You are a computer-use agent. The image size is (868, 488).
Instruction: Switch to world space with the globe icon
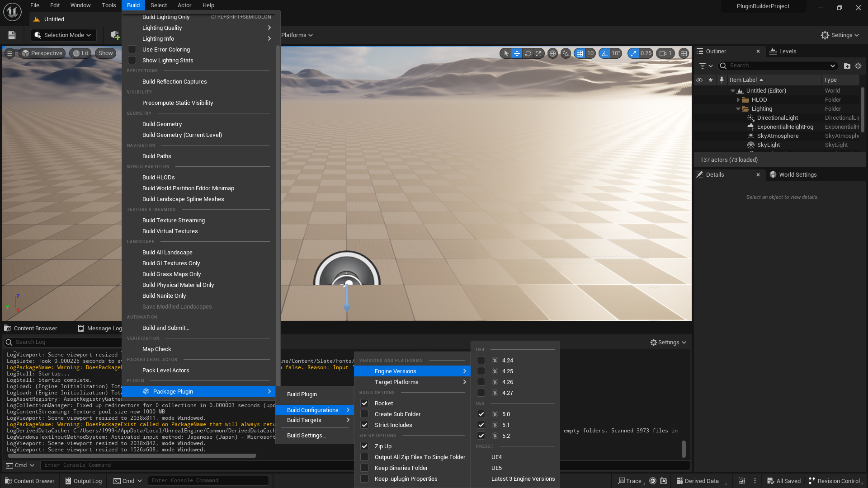pos(552,53)
